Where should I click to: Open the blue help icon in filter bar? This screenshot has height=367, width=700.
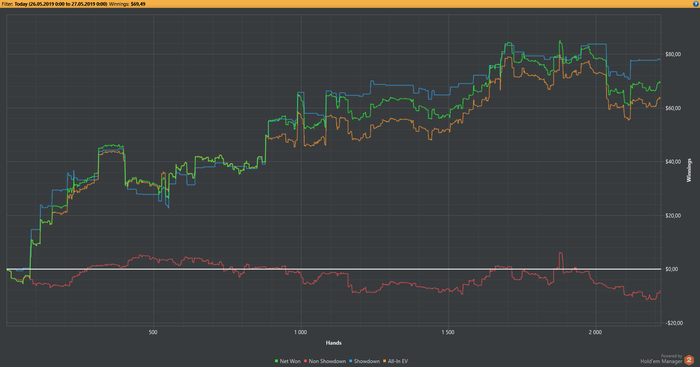tap(695, 4)
